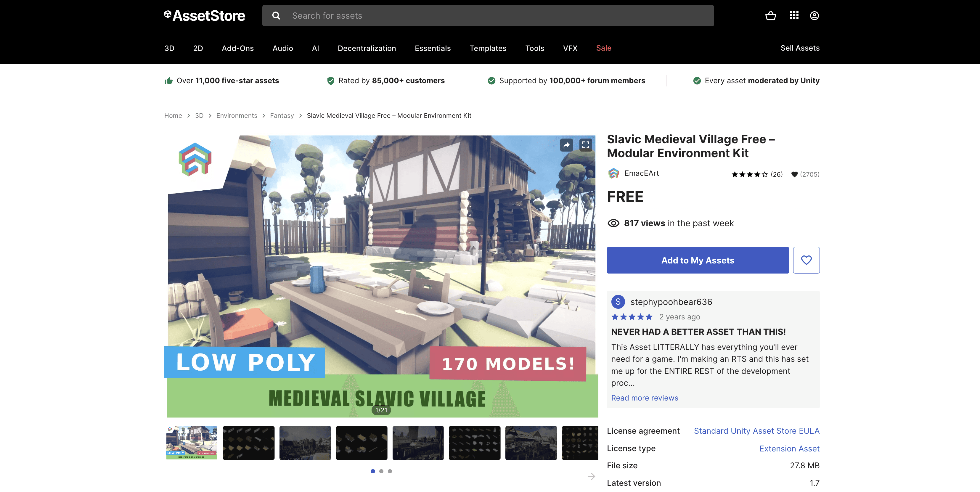This screenshot has width=980, height=492.
Task: Click the FREE price label
Action: [625, 197]
